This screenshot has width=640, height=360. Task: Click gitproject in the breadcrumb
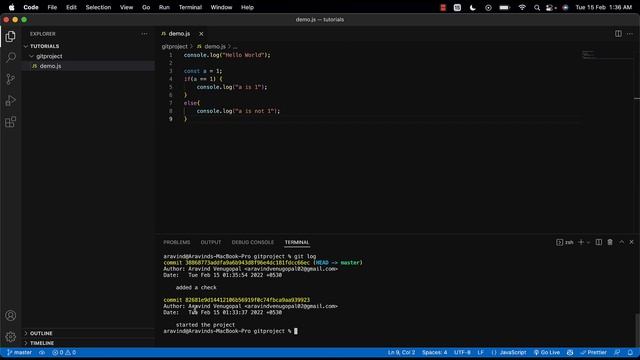[x=175, y=47]
